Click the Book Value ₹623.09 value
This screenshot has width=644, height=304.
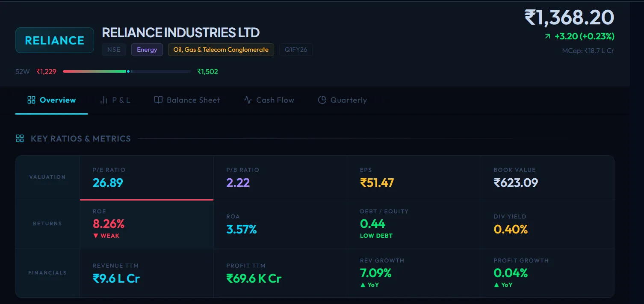tap(516, 183)
